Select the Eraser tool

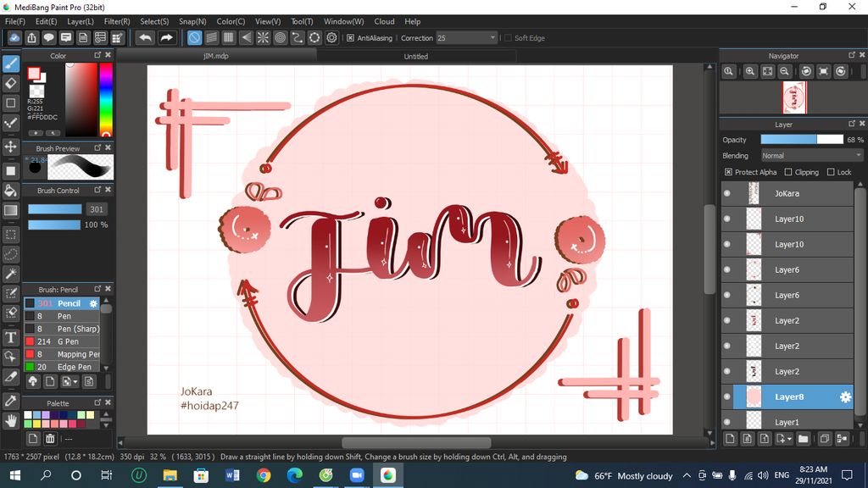click(x=10, y=84)
